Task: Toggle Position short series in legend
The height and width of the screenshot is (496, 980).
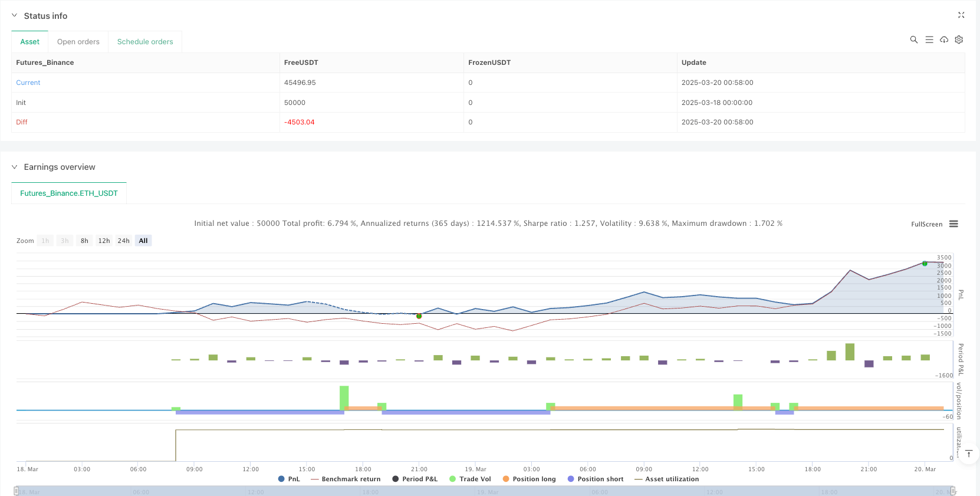Action: pos(596,479)
